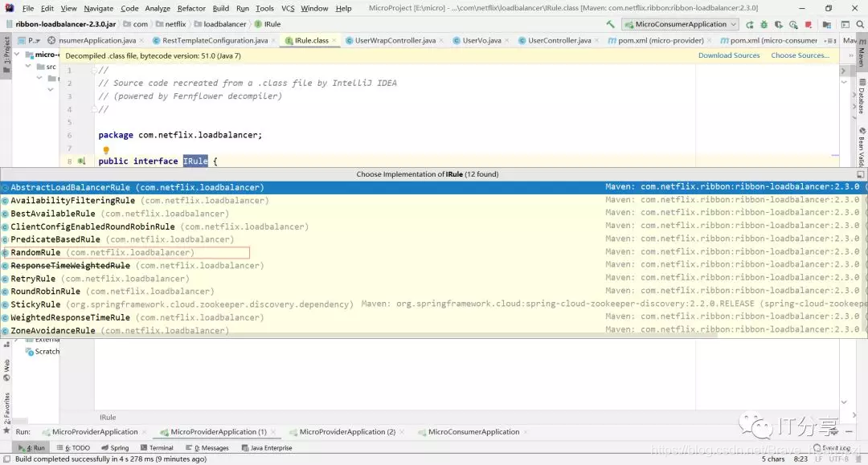This screenshot has width=868, height=465.
Task: Show hidden editor tabs dropdown
Action: coord(831,40)
